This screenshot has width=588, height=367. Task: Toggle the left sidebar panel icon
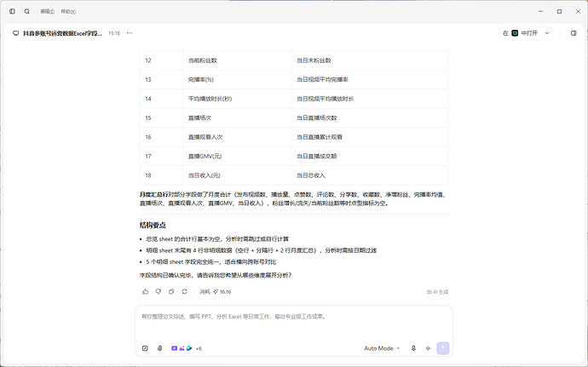[13, 12]
